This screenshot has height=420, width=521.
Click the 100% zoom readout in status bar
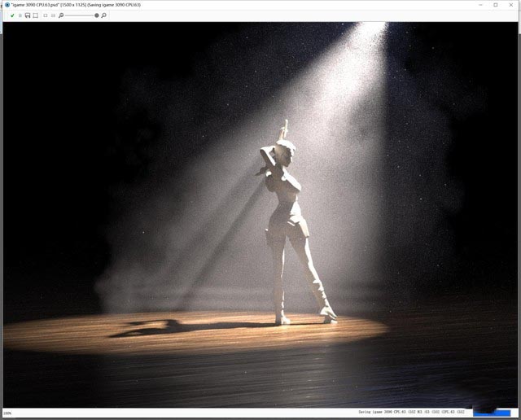[7, 413]
